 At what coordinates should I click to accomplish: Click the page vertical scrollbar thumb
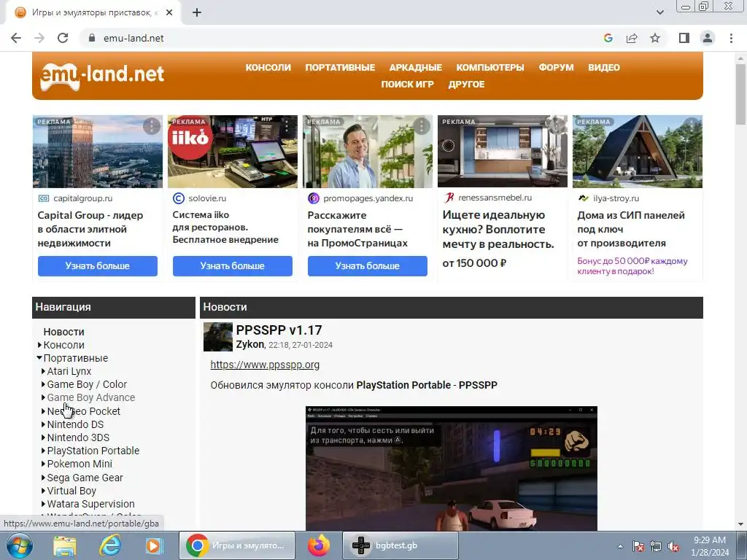740,94
